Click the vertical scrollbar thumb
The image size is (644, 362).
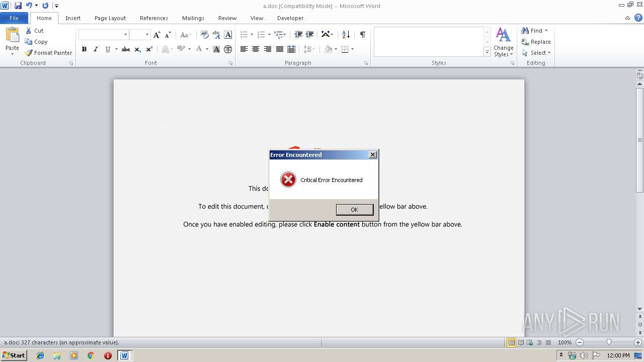point(640,140)
